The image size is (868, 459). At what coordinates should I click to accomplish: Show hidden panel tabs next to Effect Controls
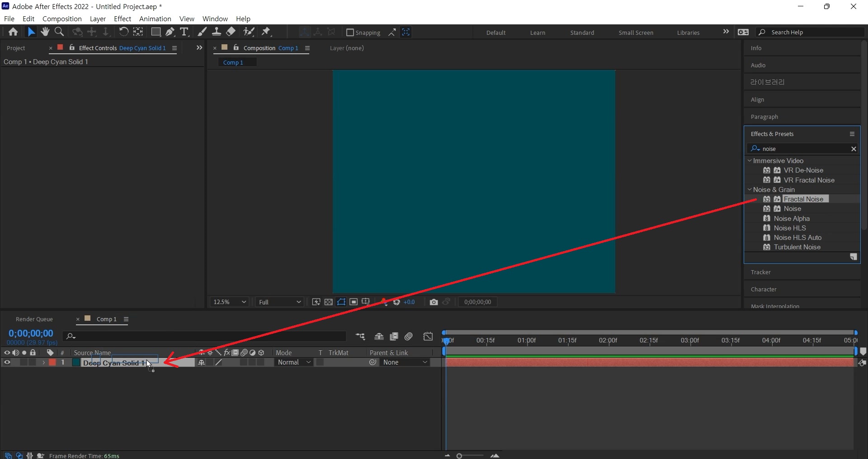pos(199,48)
